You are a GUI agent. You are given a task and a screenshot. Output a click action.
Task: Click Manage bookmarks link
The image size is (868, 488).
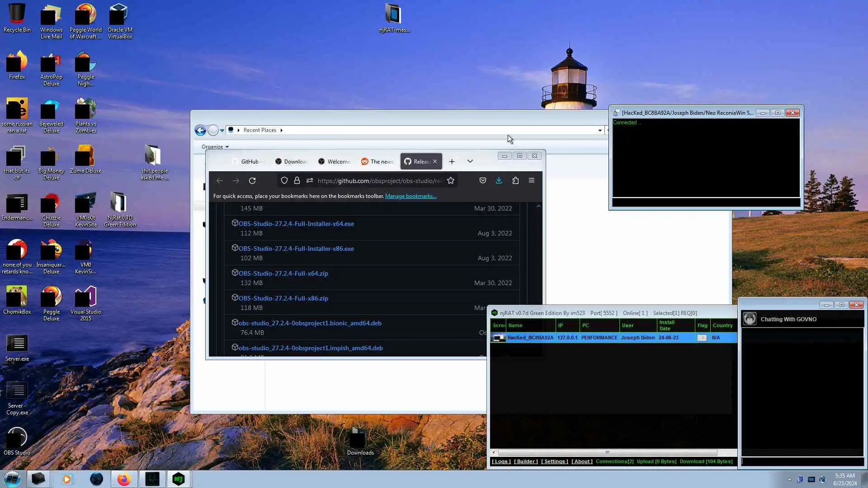(x=410, y=196)
